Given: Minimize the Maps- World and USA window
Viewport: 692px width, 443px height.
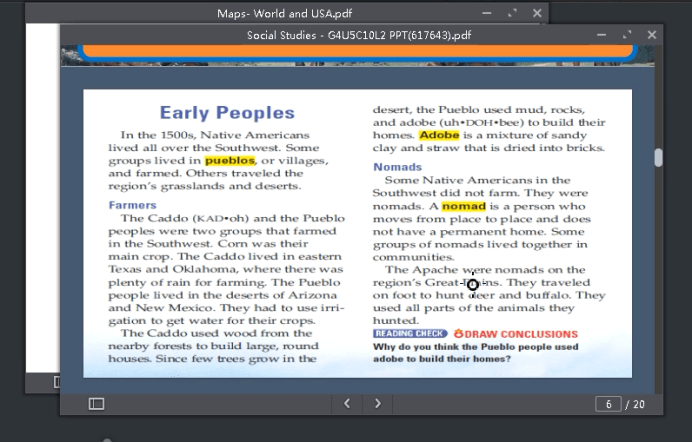Looking at the screenshot, I should tap(487, 13).
